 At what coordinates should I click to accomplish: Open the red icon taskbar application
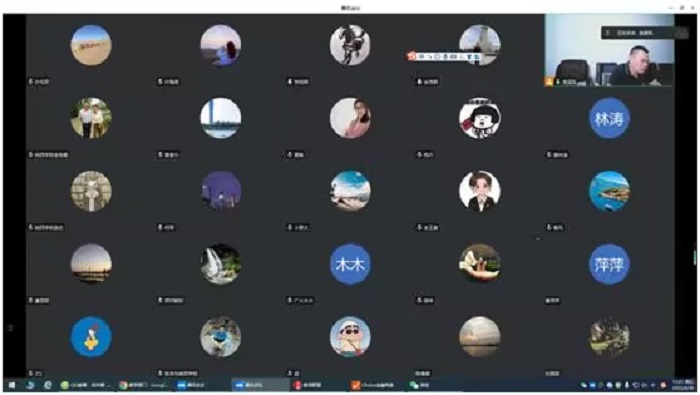308,385
